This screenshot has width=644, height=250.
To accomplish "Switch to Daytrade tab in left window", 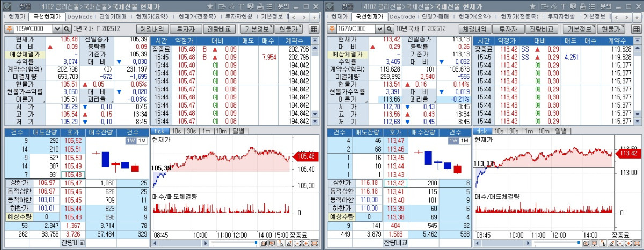I will (x=80, y=17).
